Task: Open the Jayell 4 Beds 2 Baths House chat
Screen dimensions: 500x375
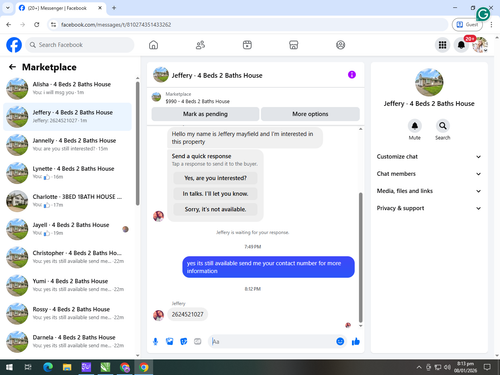Action: (x=67, y=229)
